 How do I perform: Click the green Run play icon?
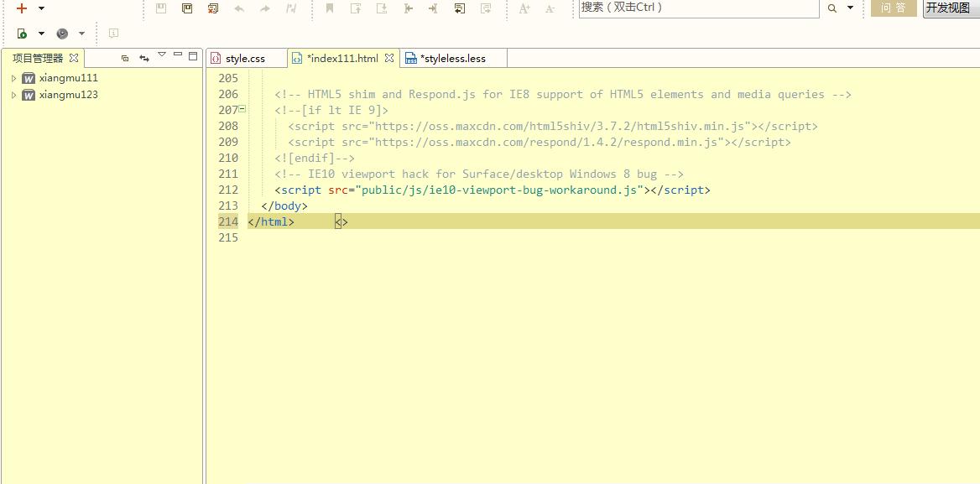click(x=23, y=34)
